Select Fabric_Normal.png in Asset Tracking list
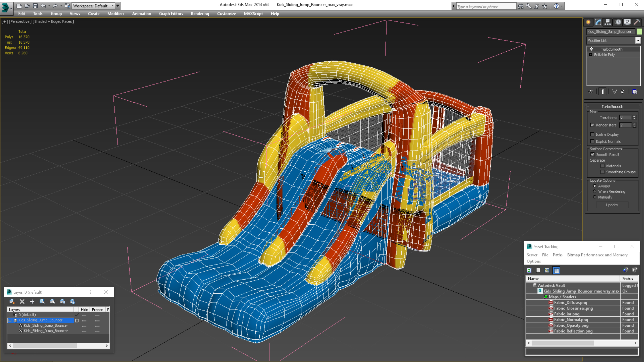The width and height of the screenshot is (644, 362). (571, 320)
